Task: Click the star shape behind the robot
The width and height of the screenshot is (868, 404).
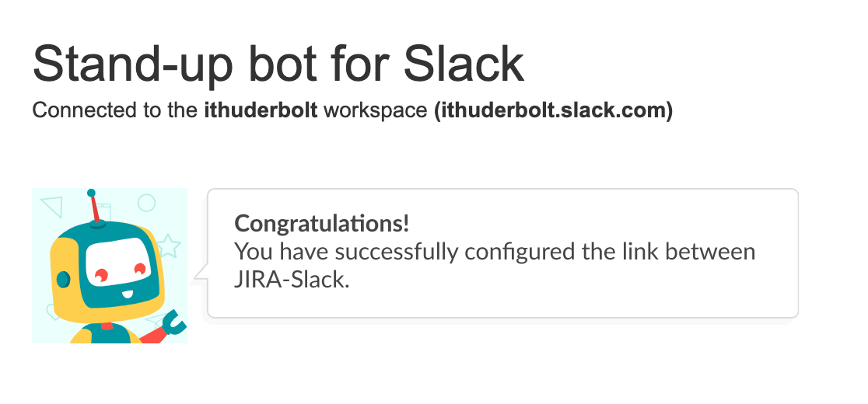Action: click(x=169, y=246)
